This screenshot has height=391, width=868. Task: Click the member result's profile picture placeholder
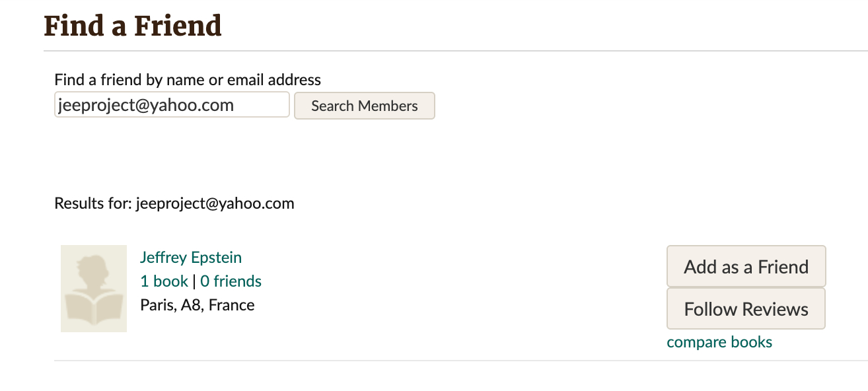(x=93, y=289)
